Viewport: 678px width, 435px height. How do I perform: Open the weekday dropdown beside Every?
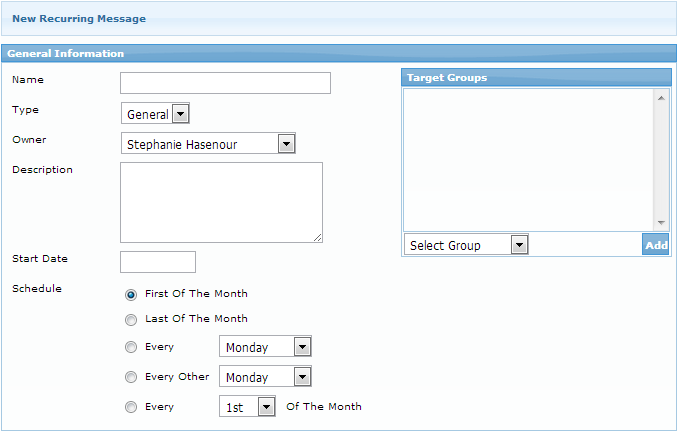pos(265,347)
